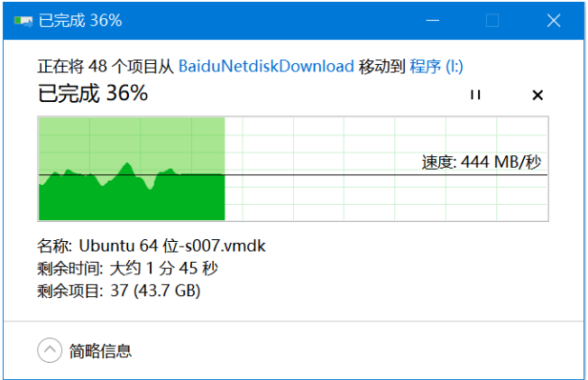This screenshot has width=588, height=380.
Task: Open the 程序 (I:) destination drive link
Action: pyautogui.click(x=436, y=67)
